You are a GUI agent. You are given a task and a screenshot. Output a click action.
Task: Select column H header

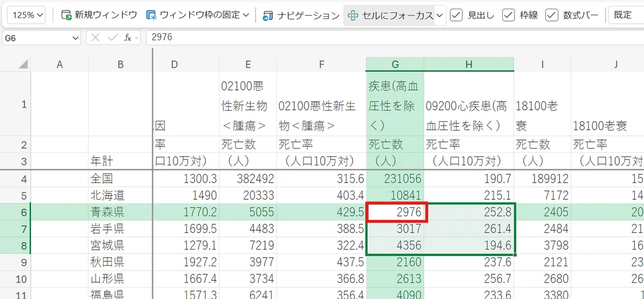tap(469, 65)
